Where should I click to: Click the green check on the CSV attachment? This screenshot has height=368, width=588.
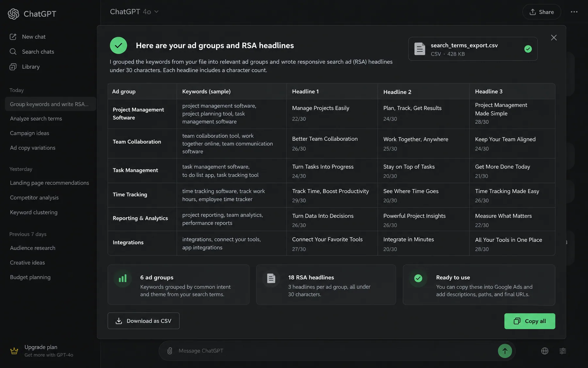click(528, 49)
